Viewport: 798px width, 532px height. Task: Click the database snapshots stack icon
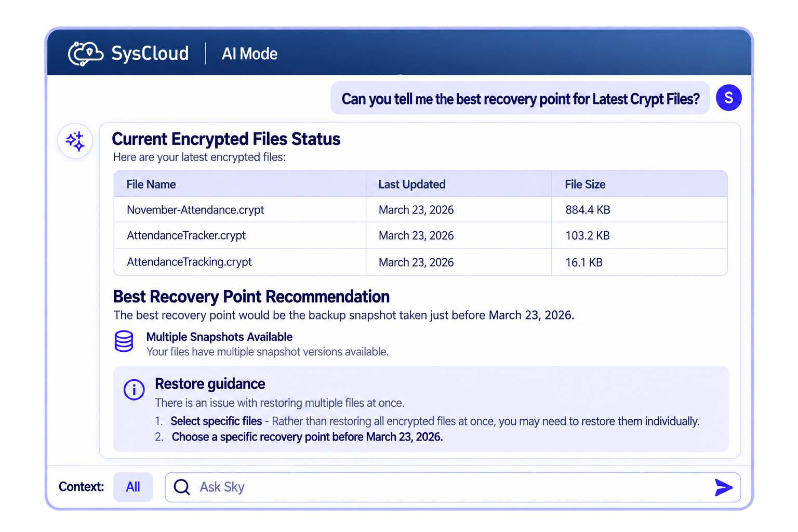124,341
